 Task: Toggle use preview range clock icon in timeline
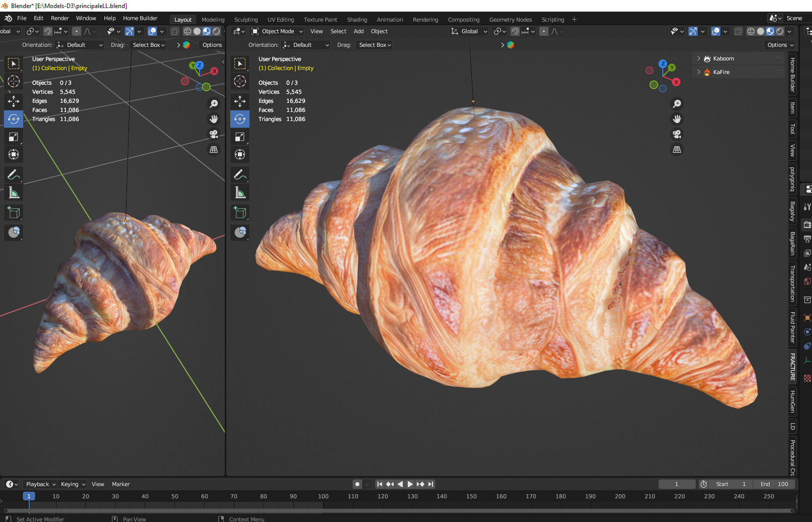point(704,484)
